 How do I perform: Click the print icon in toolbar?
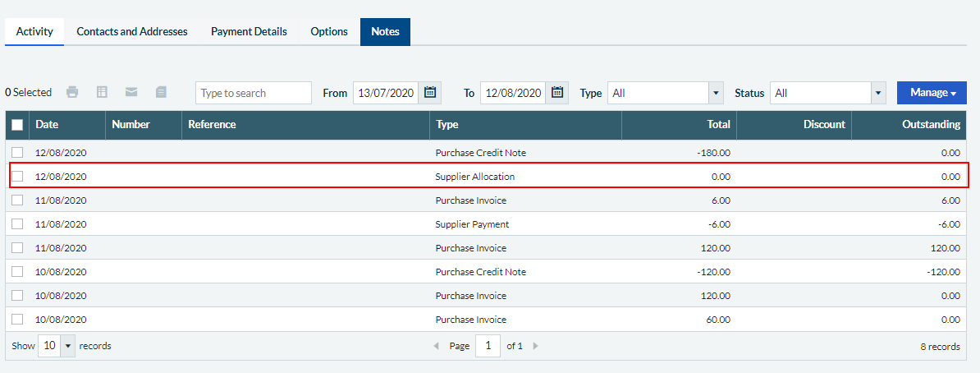(72, 92)
